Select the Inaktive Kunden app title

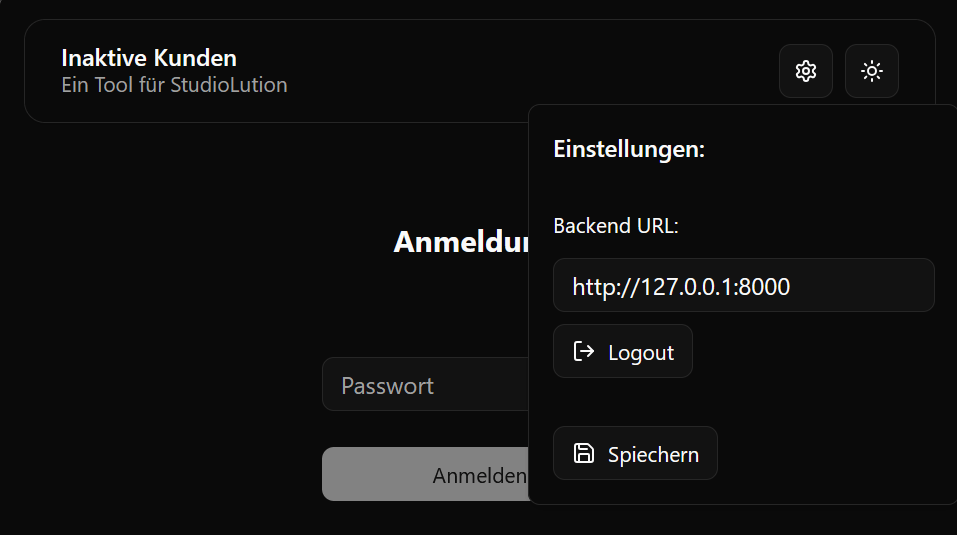coord(149,58)
